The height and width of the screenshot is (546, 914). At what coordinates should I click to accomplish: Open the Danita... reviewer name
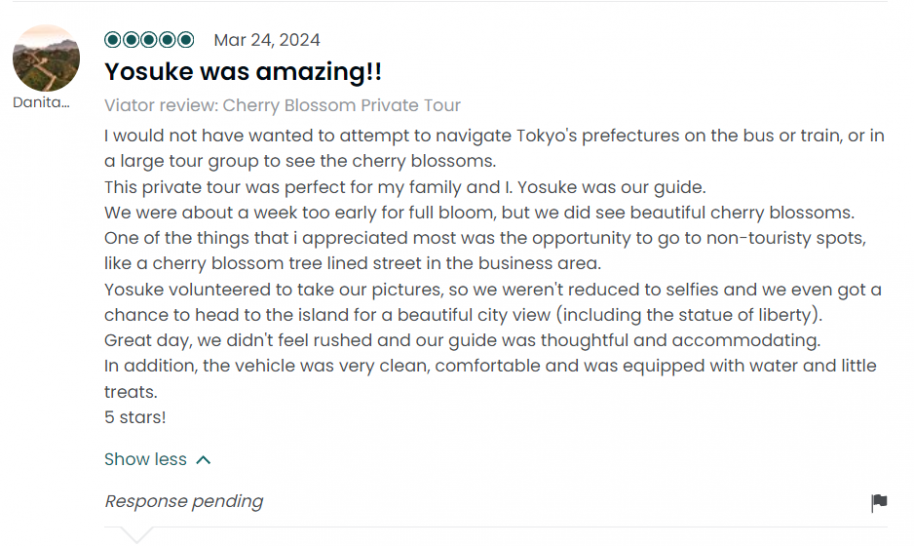42,102
